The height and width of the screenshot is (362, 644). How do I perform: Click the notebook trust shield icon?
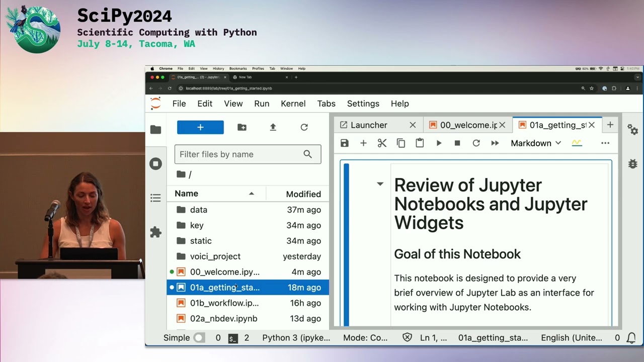click(x=407, y=338)
